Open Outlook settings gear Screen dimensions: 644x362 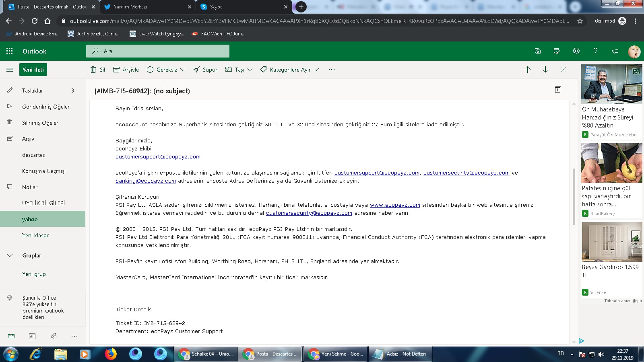tap(576, 51)
